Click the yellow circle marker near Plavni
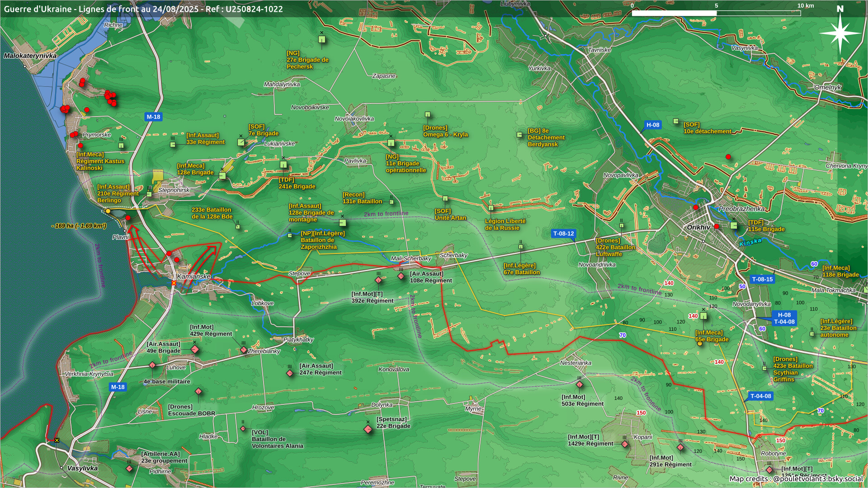 coord(108,211)
